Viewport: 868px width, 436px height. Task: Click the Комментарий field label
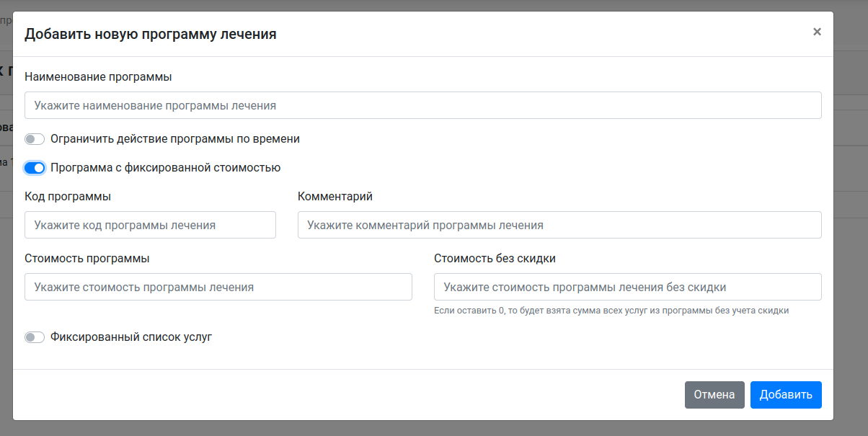(335, 196)
